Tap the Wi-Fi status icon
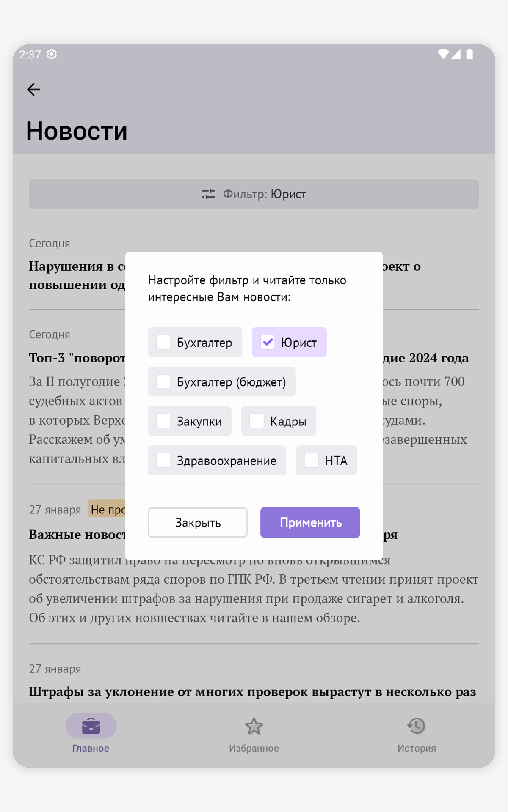 443,54
